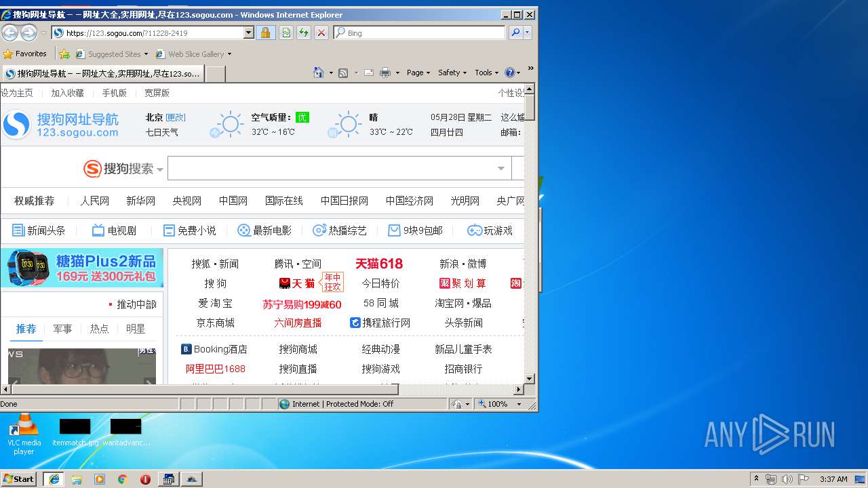Refresh the current page

click(304, 33)
